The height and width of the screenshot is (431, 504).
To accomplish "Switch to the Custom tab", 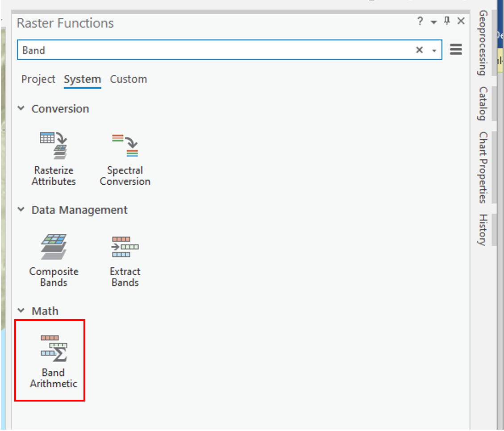I will point(128,79).
